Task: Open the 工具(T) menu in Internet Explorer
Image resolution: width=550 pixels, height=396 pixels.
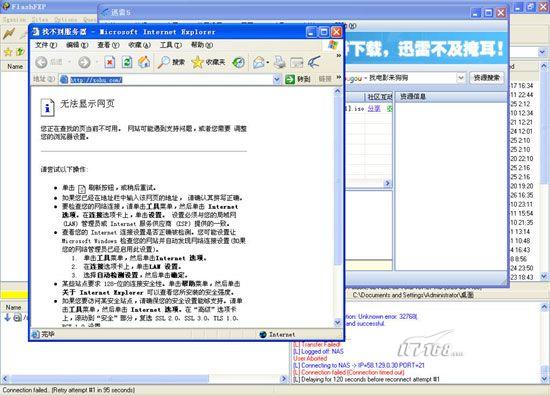Action: point(171,45)
